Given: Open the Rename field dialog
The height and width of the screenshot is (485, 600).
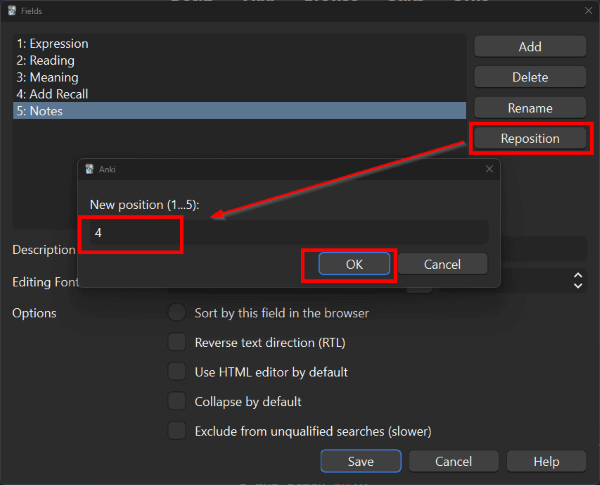Looking at the screenshot, I should point(530,108).
